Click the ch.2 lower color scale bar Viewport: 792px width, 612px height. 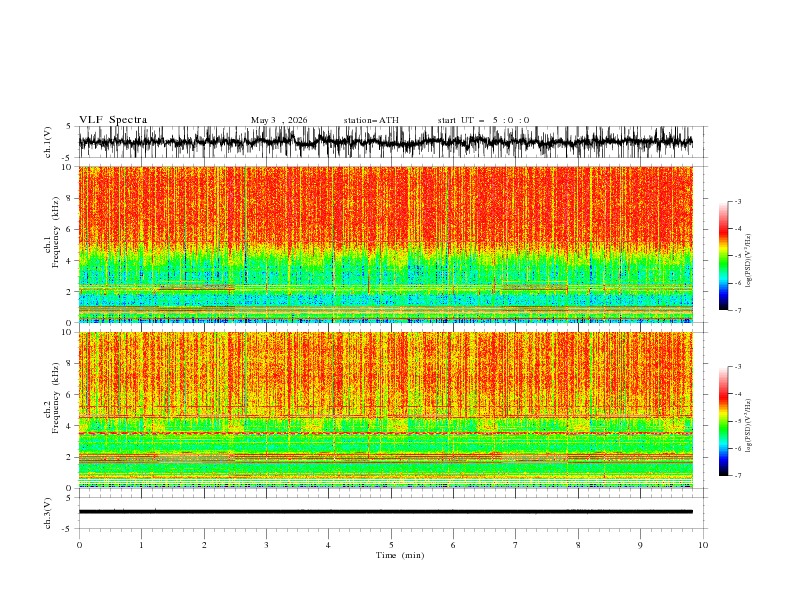coord(723,421)
